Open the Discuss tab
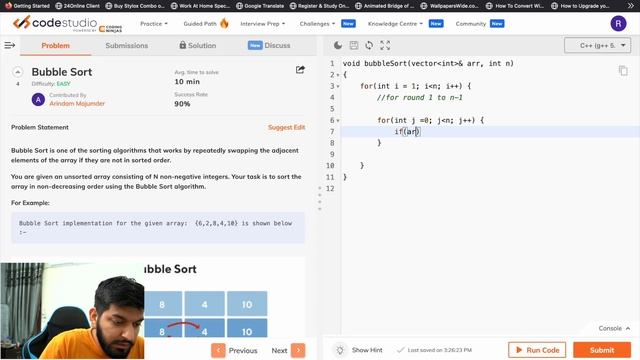This screenshot has width=640, height=360. (x=269, y=45)
